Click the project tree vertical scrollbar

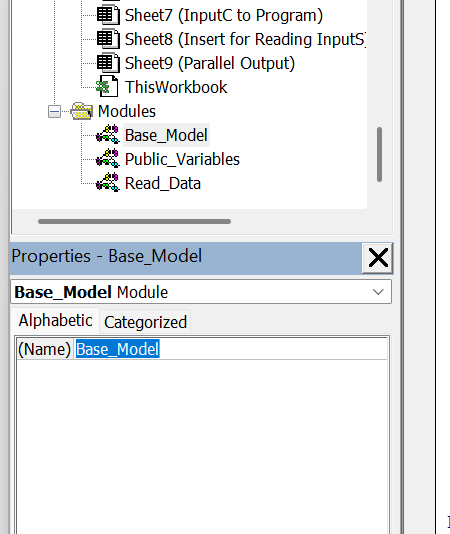(379, 154)
